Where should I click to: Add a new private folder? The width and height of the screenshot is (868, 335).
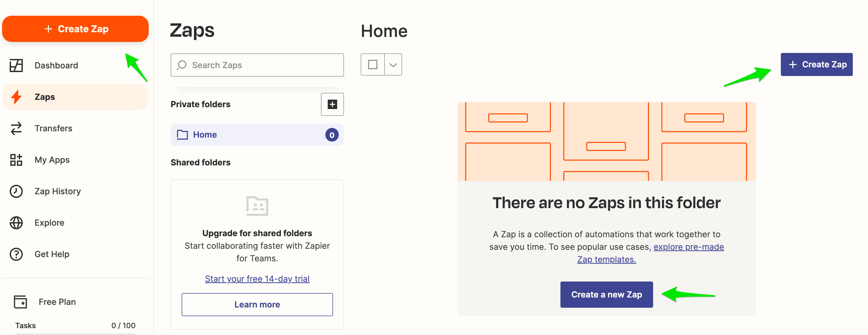(332, 104)
